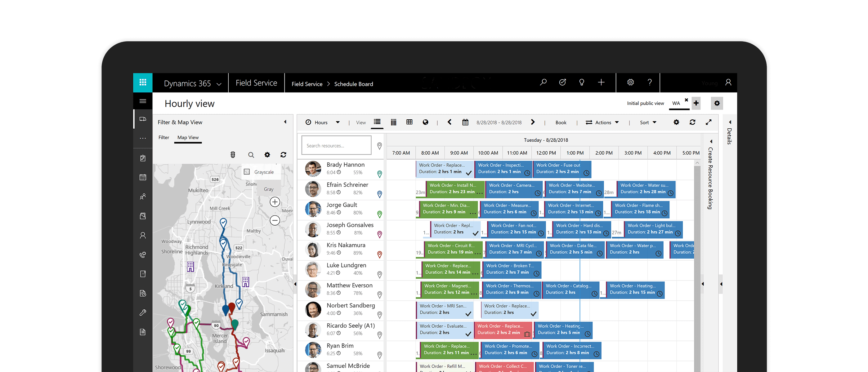The height and width of the screenshot is (372, 868).
Task: Open the calendar date picker
Action: pyautogui.click(x=465, y=122)
